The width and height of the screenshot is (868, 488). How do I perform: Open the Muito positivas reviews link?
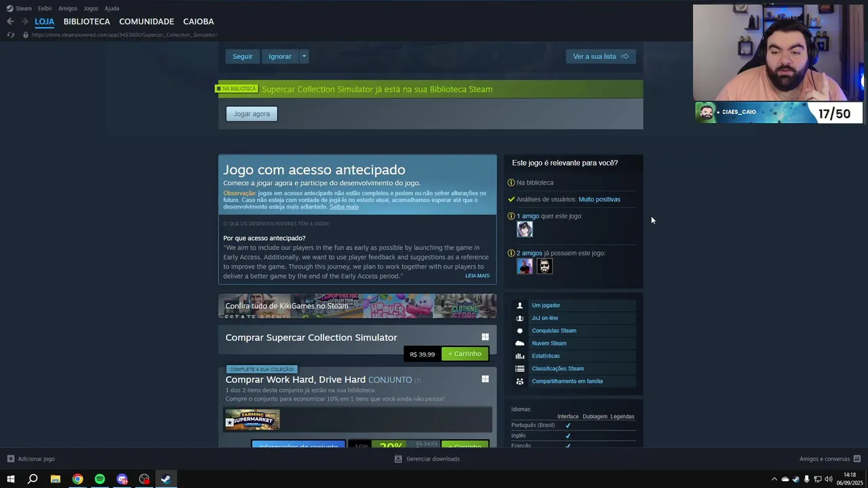pyautogui.click(x=599, y=199)
